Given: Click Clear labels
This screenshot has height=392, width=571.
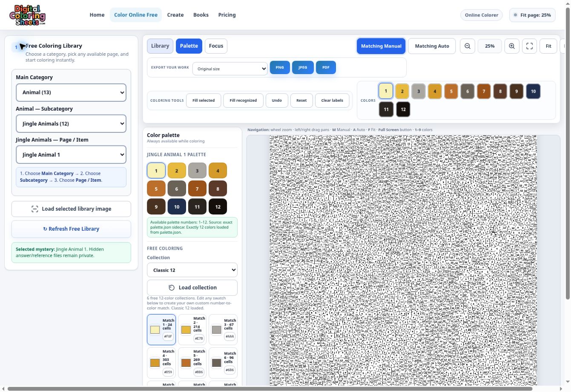Looking at the screenshot, I should coord(332,100).
